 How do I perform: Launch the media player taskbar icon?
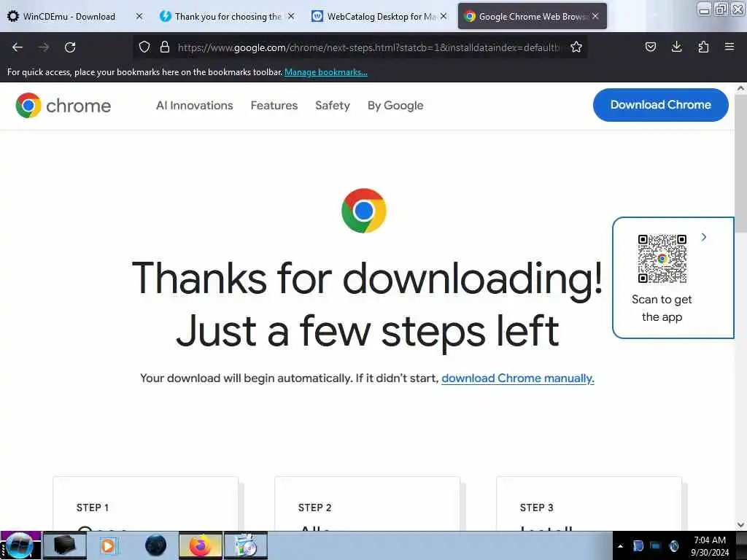108,545
